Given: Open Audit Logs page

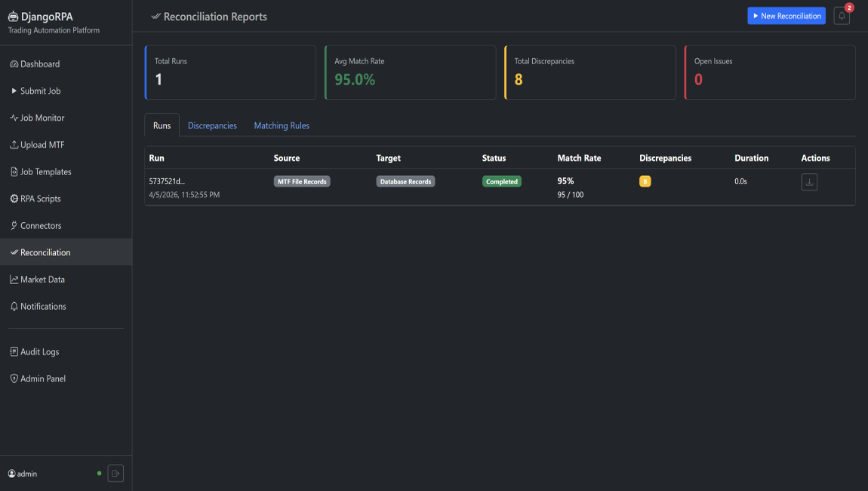Looking at the screenshot, I should click(x=39, y=352).
